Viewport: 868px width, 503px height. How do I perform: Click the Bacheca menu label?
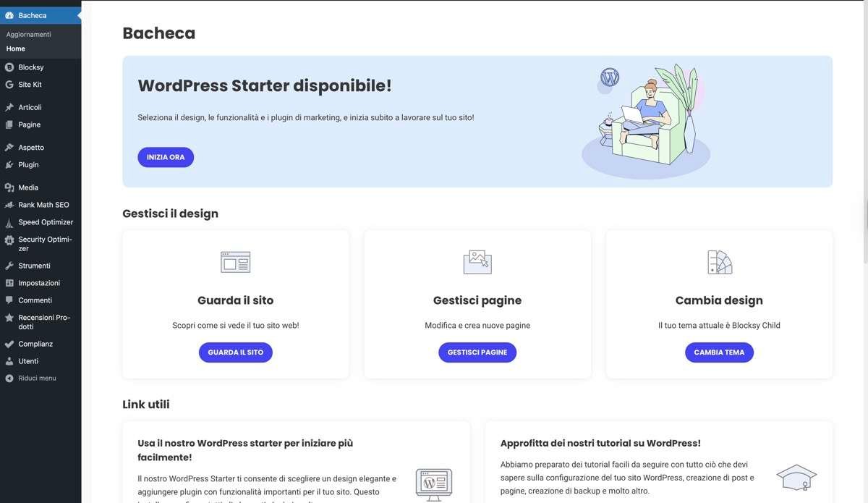pyautogui.click(x=33, y=15)
